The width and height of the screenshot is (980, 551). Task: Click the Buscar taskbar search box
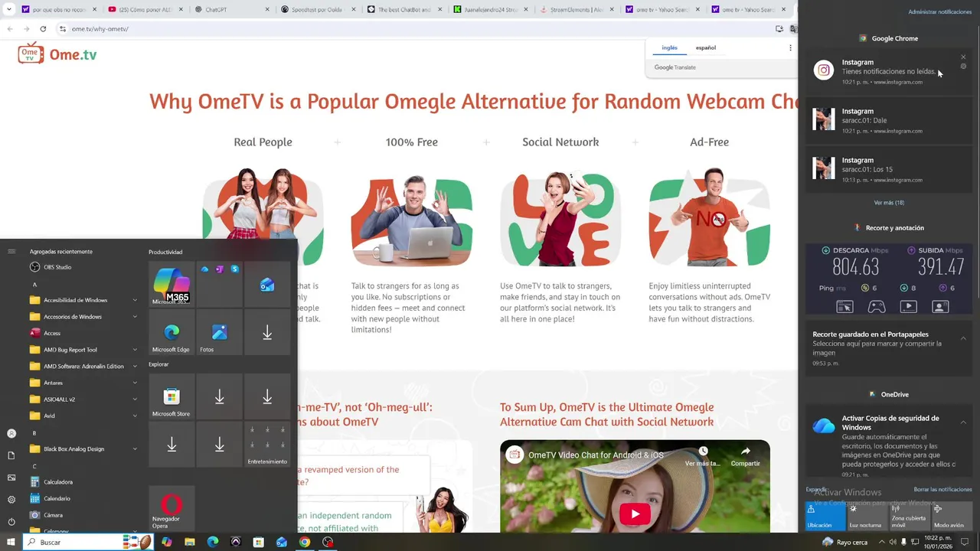click(88, 542)
